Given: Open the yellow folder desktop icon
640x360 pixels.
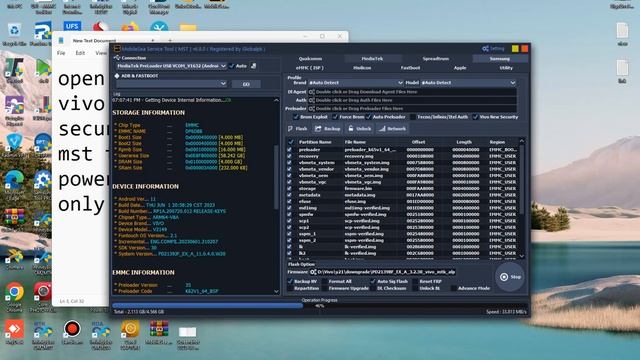Looking at the screenshot, I should tap(188, 27).
